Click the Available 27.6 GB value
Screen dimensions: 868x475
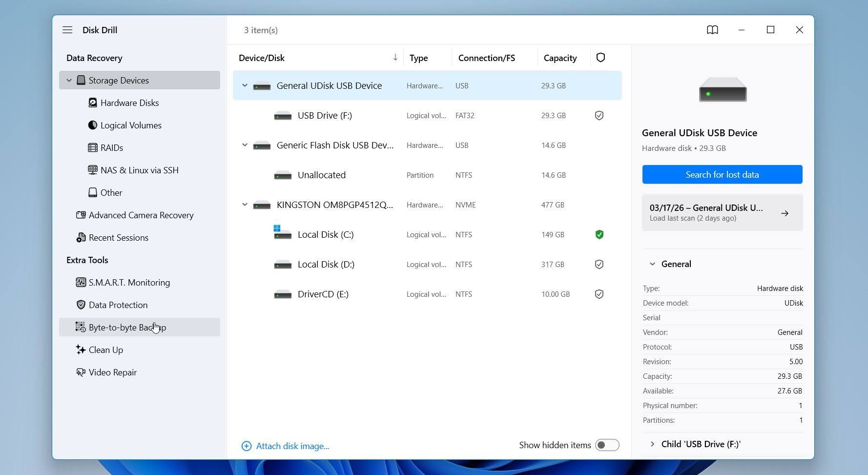click(790, 391)
